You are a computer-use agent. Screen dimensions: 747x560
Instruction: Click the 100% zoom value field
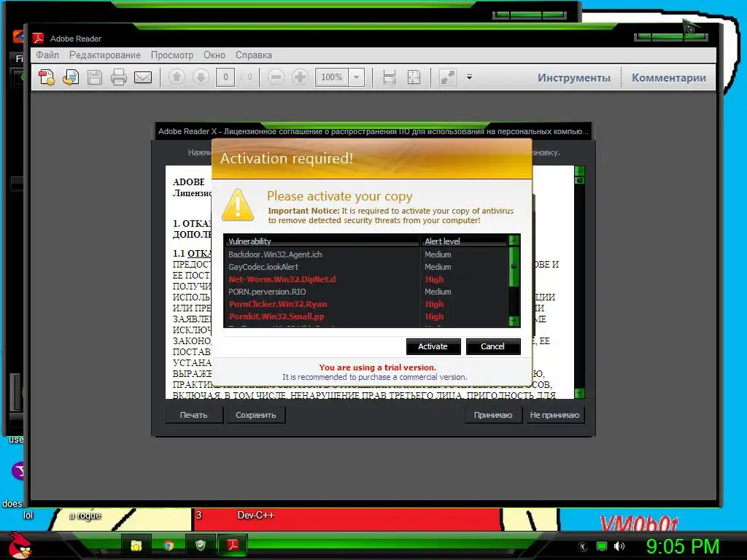point(332,77)
